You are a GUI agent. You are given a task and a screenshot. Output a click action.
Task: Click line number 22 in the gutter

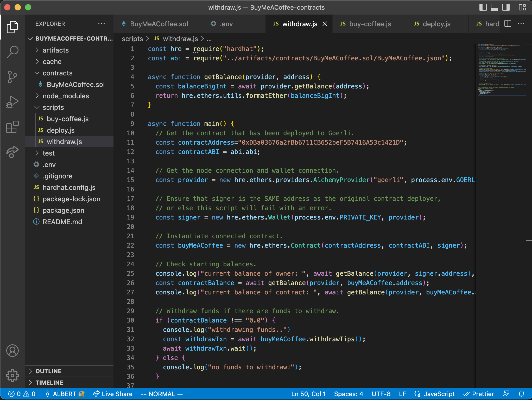point(130,245)
